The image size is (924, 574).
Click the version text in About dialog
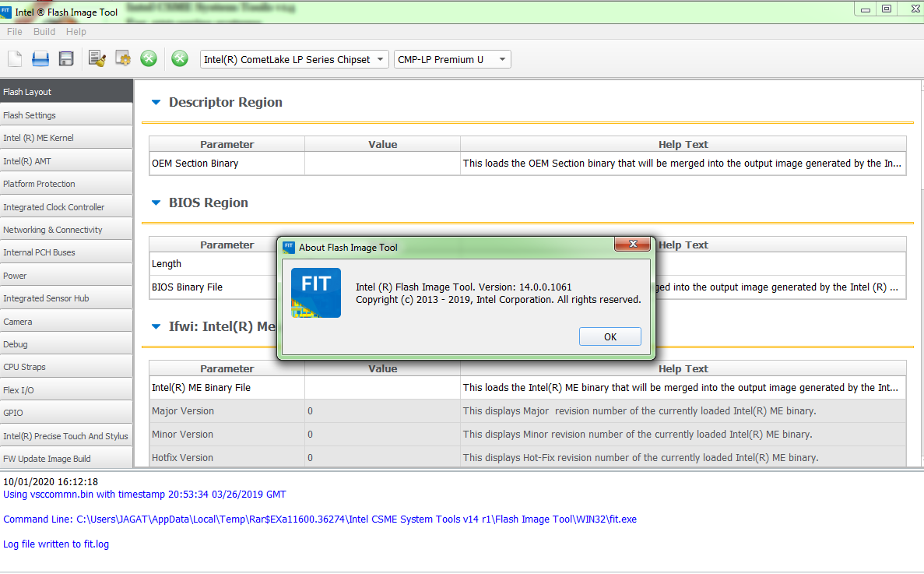click(464, 287)
